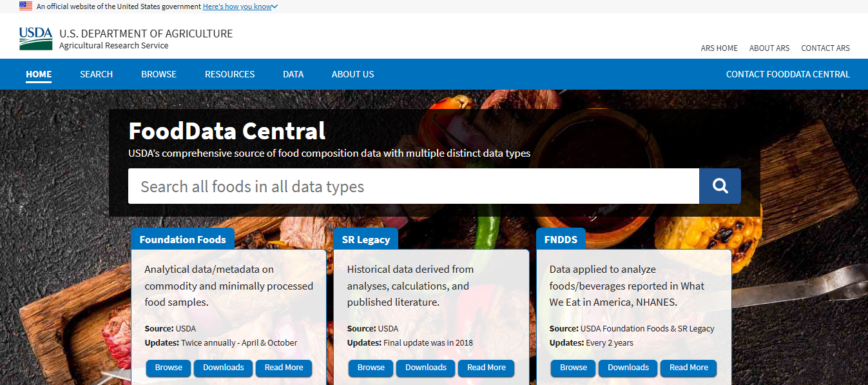Screen dimensions: 868x385
Task: Select the SR Legacy tab header
Action: pyautogui.click(x=366, y=239)
